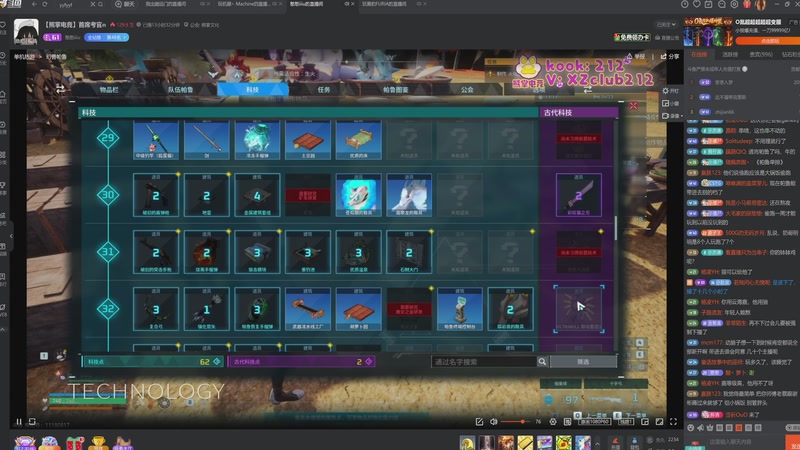Open 原画1080P60 quality selector

pyautogui.click(x=595, y=422)
